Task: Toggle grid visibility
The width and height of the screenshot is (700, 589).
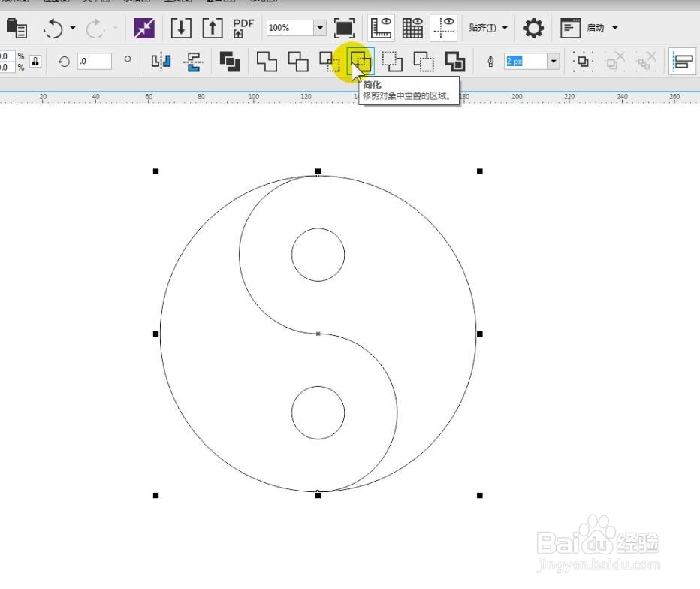Action: (412, 28)
